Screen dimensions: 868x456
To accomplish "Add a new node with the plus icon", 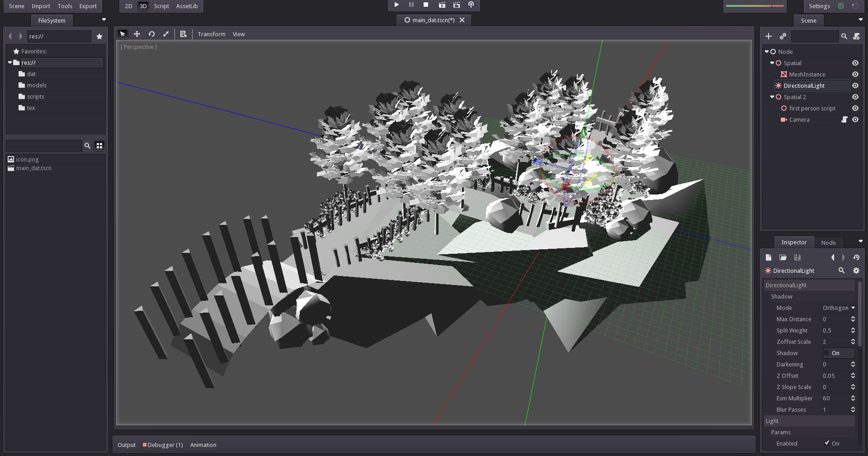I will tap(769, 36).
